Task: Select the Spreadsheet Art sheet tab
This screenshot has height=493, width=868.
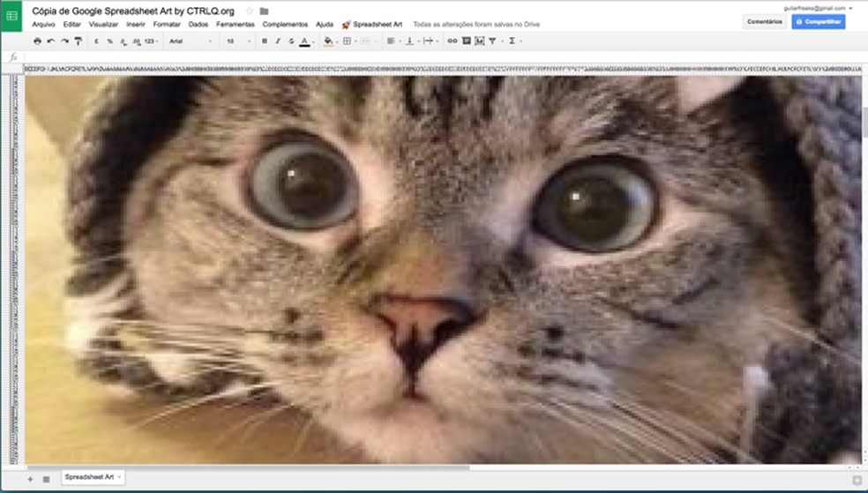Action: tap(93, 477)
